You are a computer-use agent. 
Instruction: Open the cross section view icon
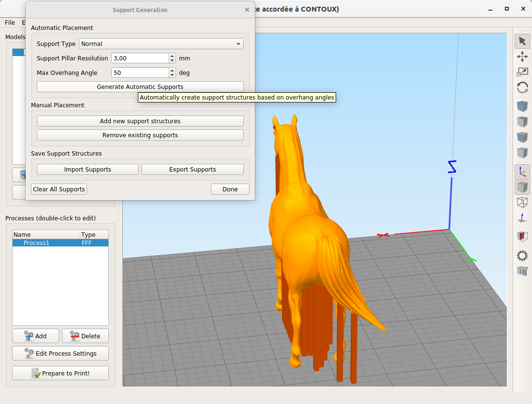tap(522, 236)
